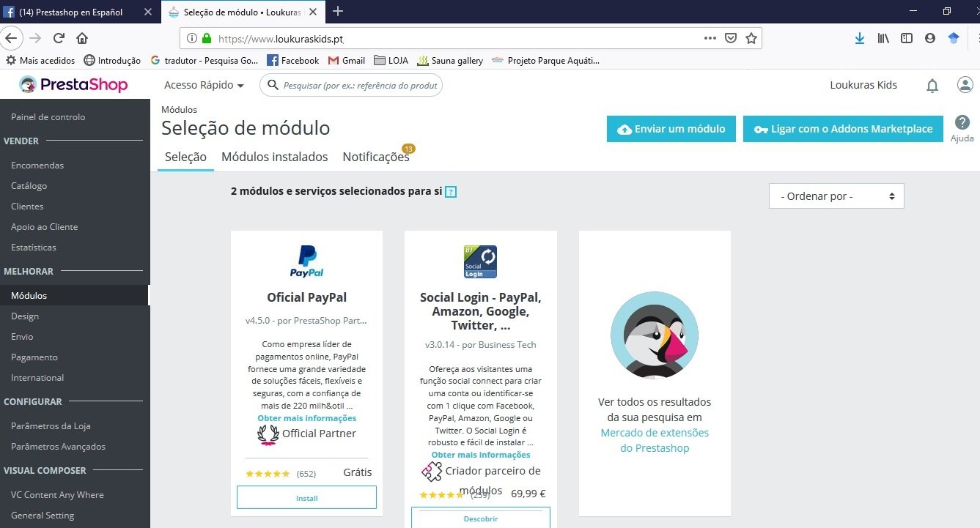The height and width of the screenshot is (528, 980).
Task: Go to Envio in the sidebar
Action: 23,337
